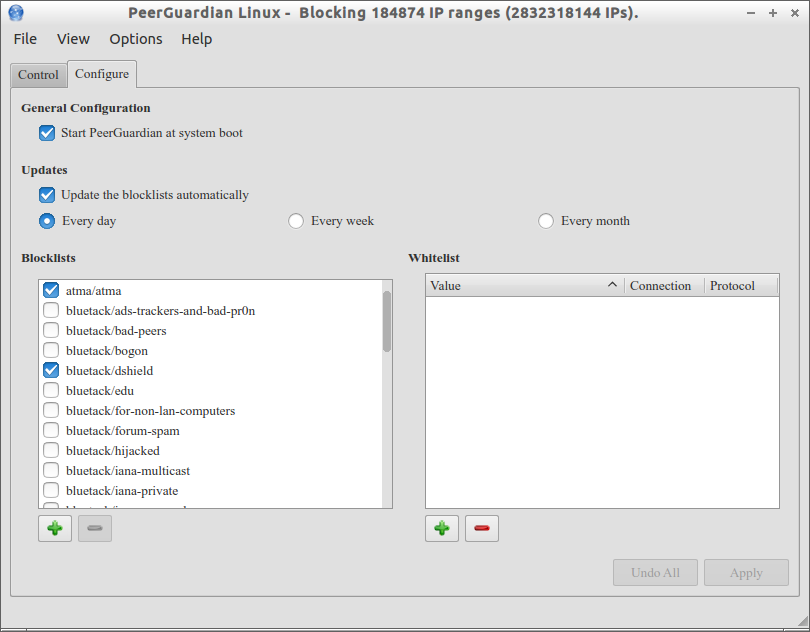Image resolution: width=810 pixels, height=632 pixels.
Task: Switch to the Control tab
Action: pos(38,75)
